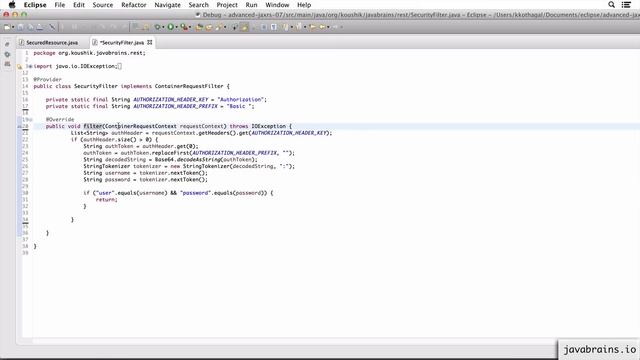Toggle Skip All Breakpoints in toolbar

[x=52, y=27]
